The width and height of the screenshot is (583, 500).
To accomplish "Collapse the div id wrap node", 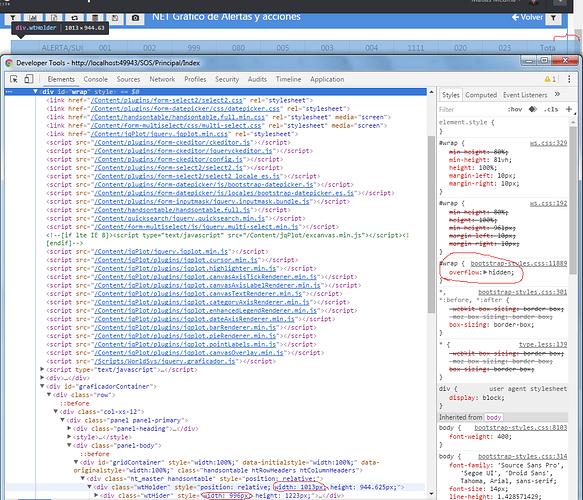I will tap(35, 91).
